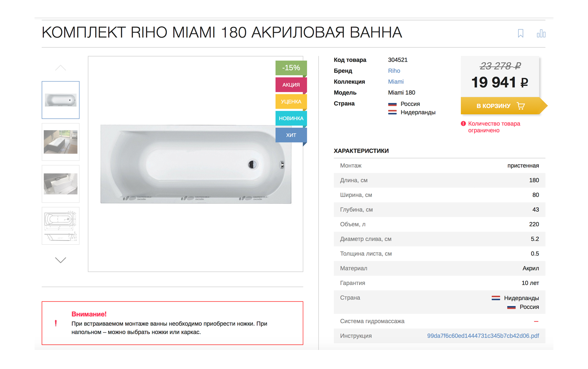Open the third gray bathtub thumbnail

[x=61, y=184]
